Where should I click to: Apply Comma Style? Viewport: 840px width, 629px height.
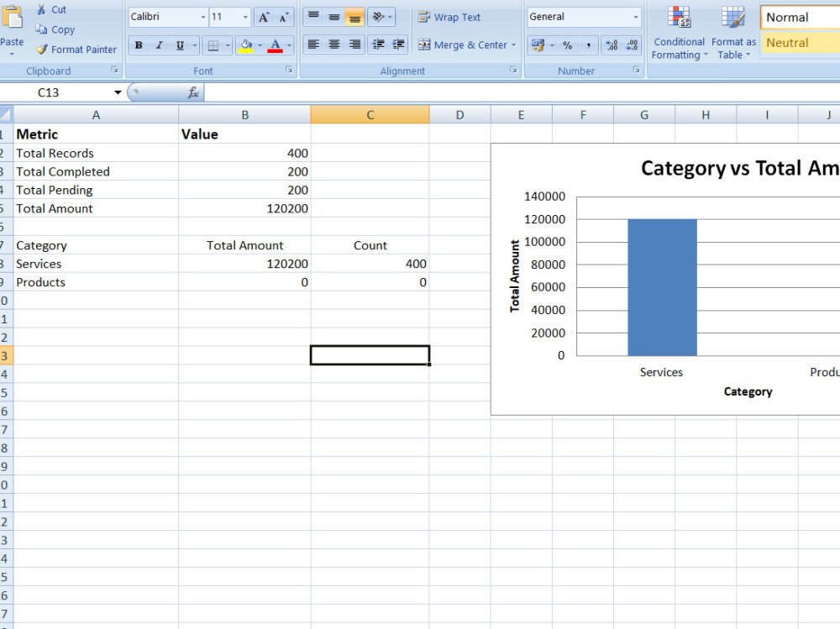tap(588, 45)
